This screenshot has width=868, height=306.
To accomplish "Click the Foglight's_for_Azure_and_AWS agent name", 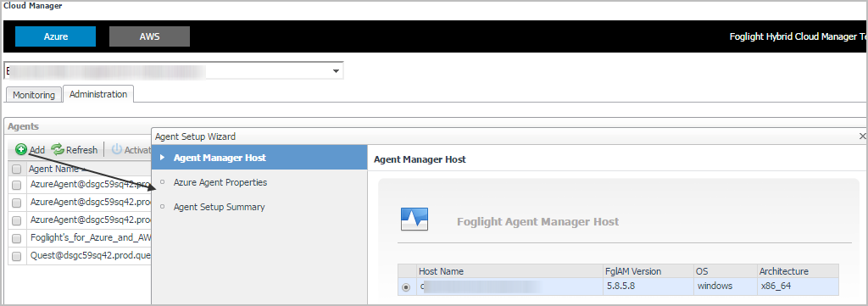I will pos(91,238).
